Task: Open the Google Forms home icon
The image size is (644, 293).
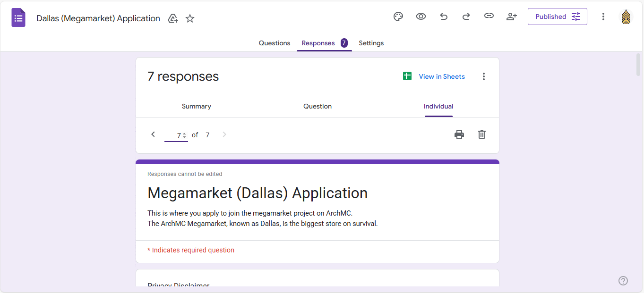Action: [x=18, y=18]
